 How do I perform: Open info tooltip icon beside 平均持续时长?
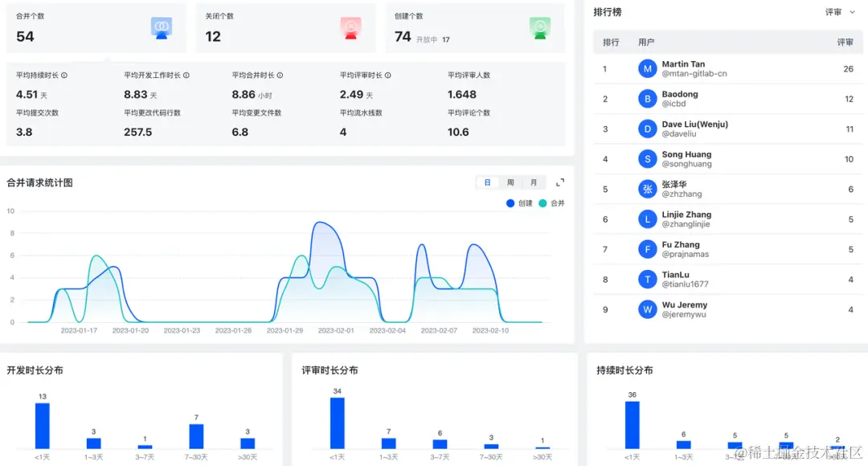pyautogui.click(x=64, y=76)
